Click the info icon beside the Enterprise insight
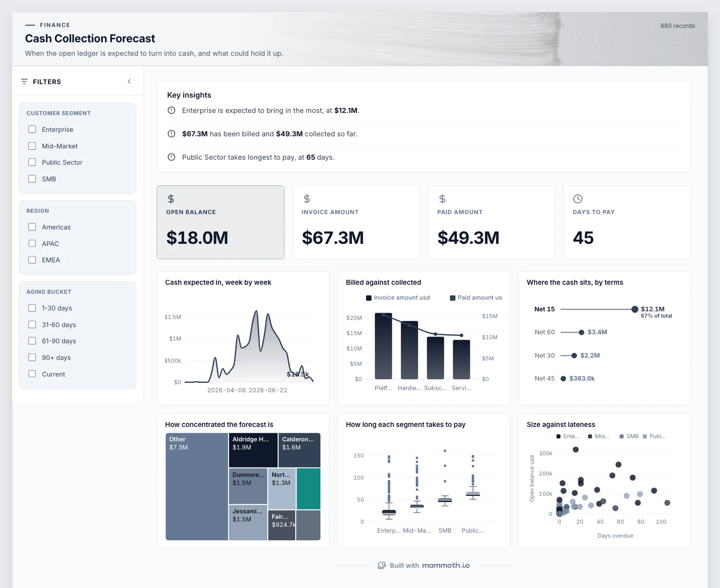Viewport: 720px width, 588px height. (x=171, y=110)
